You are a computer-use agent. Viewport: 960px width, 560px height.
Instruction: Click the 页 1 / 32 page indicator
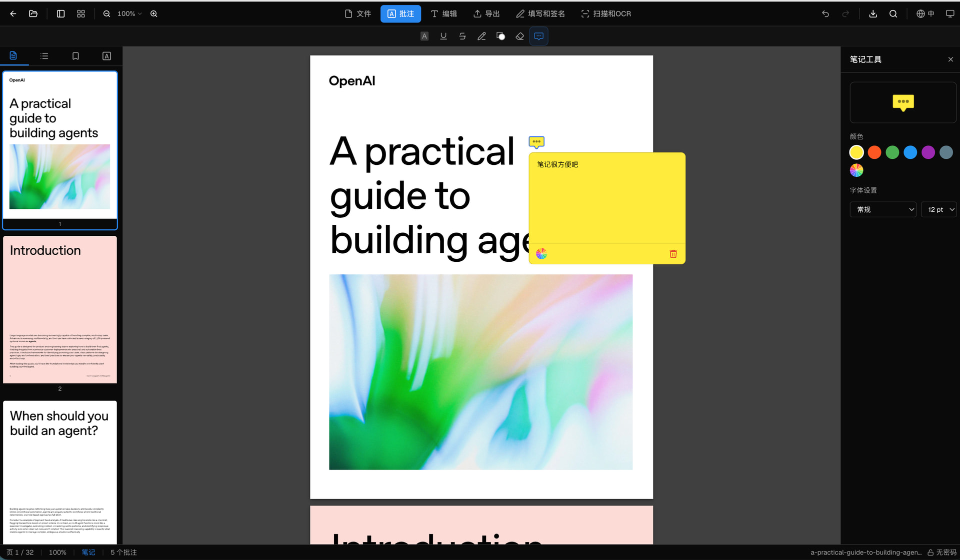[20, 553]
